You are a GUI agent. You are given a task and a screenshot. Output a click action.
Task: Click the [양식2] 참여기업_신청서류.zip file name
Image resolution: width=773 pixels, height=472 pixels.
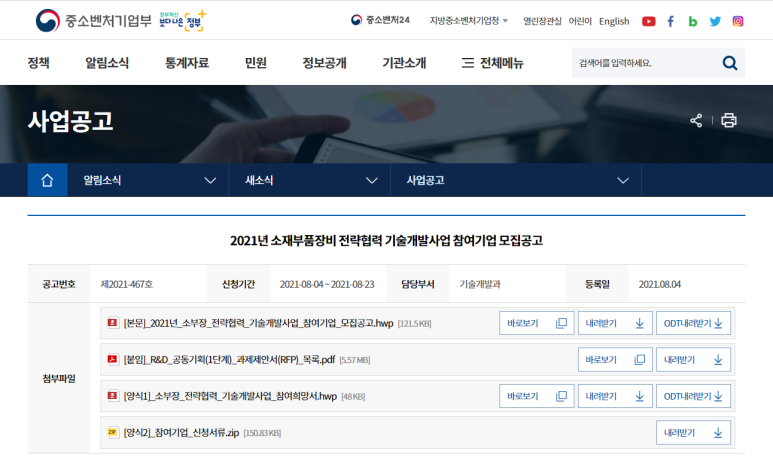[181, 433]
